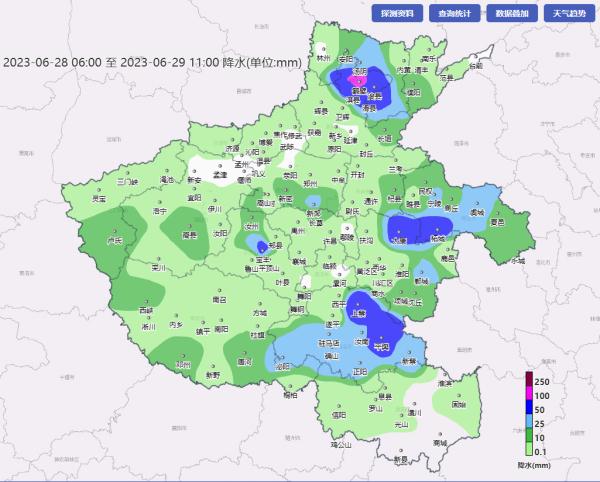
Task: Click the precipitation time range title text
Action: pyautogui.click(x=152, y=62)
